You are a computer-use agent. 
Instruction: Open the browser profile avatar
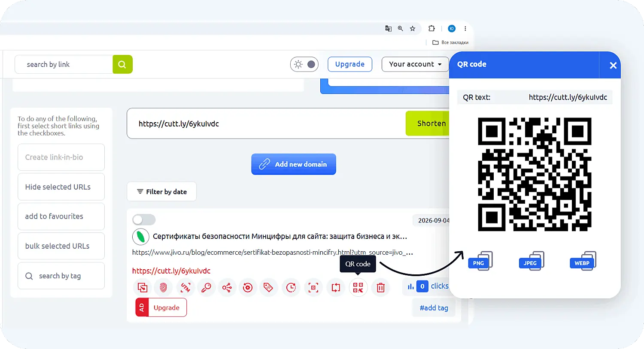click(x=452, y=29)
